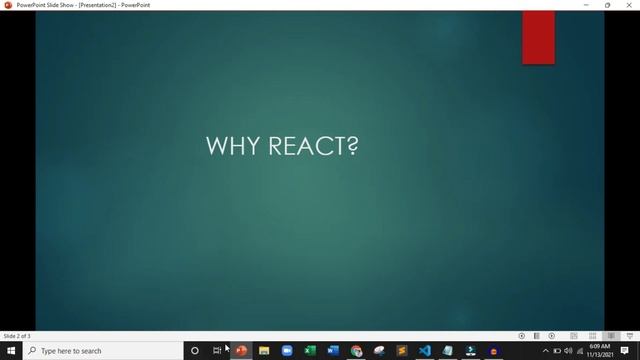
Task: Go to previous slide in status bar
Action: [x=522, y=336]
